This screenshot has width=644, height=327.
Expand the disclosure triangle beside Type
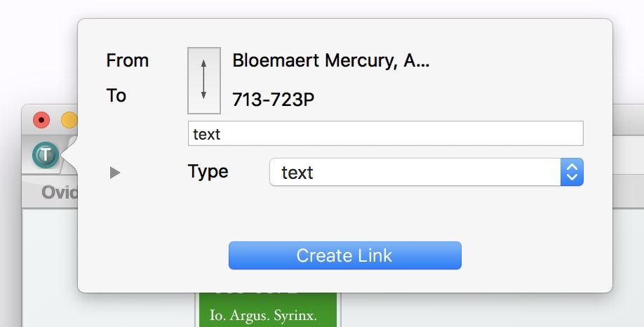pos(115,173)
